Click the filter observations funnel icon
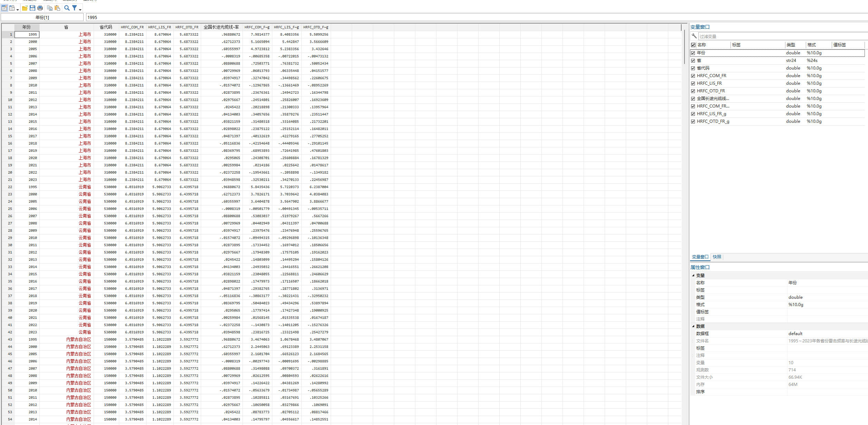Image resolution: width=868 pixels, height=425 pixels. coord(74,8)
